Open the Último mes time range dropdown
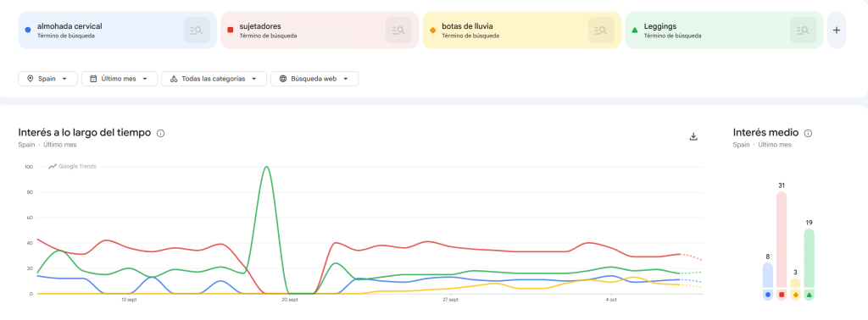 [120, 79]
